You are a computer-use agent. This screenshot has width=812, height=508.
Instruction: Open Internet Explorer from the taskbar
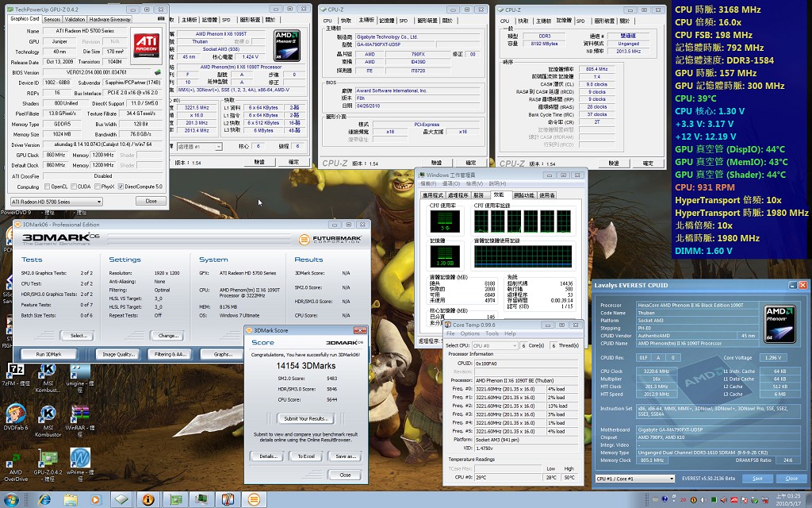pyautogui.click(x=44, y=500)
